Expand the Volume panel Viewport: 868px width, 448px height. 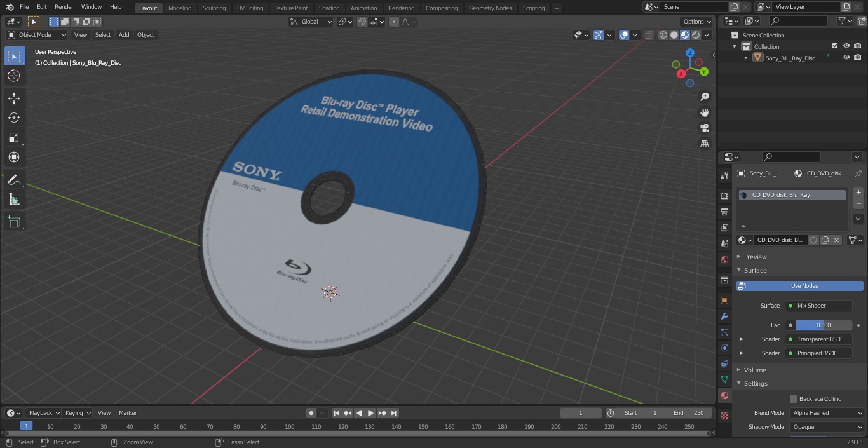tap(755, 370)
